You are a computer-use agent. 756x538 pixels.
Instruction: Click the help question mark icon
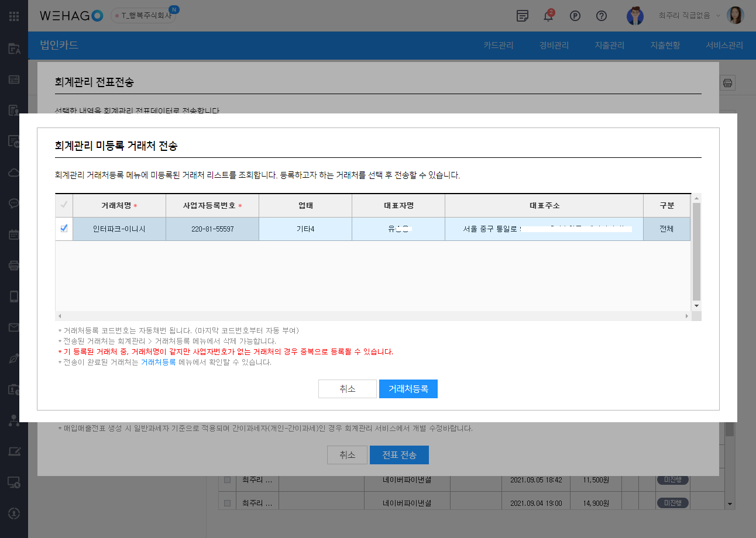point(601,16)
